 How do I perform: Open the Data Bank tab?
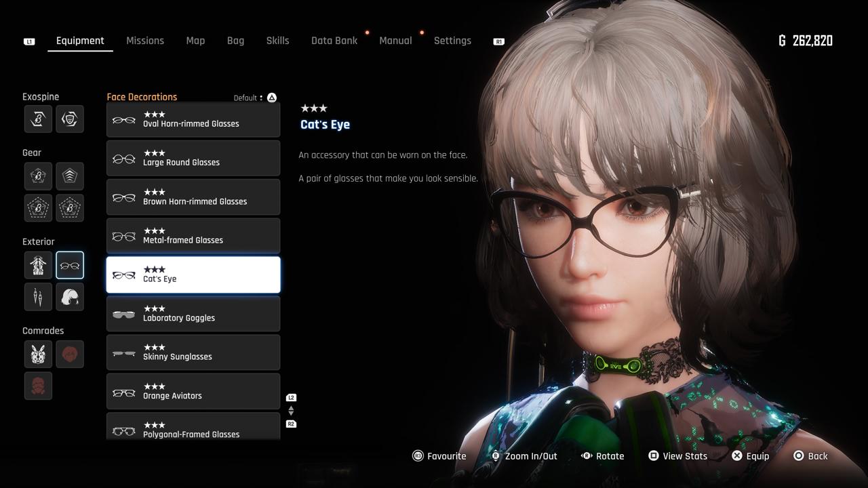point(334,41)
